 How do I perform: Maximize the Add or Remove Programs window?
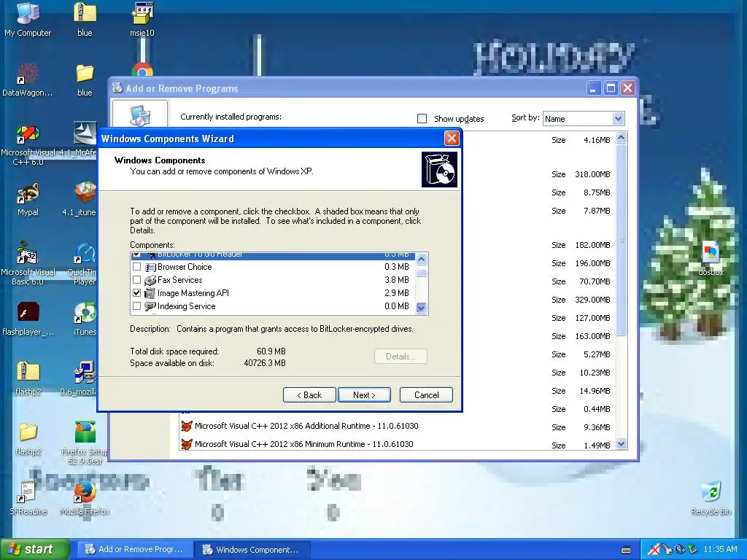click(611, 88)
